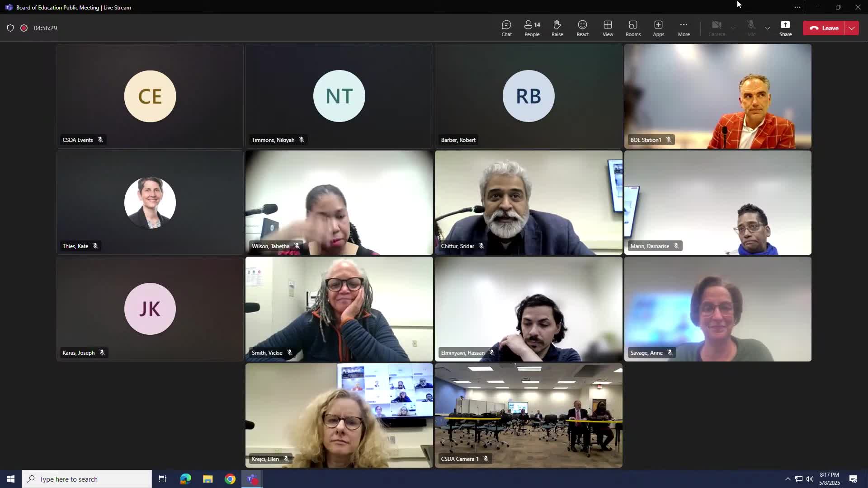Expand the Leave options arrow
Image resolution: width=868 pixels, height=488 pixels.
pyautogui.click(x=852, y=28)
